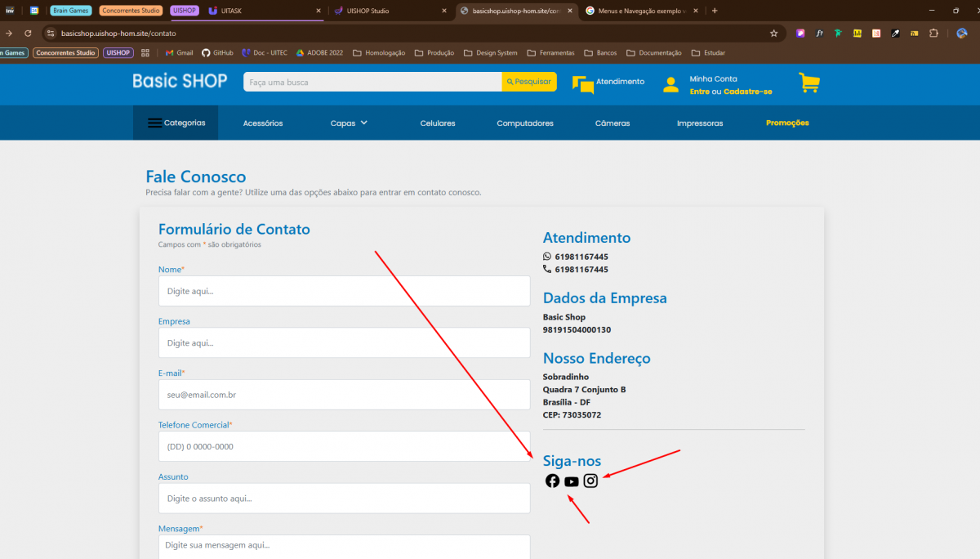
Task: Click the Atendimento chat icon
Action: point(583,84)
